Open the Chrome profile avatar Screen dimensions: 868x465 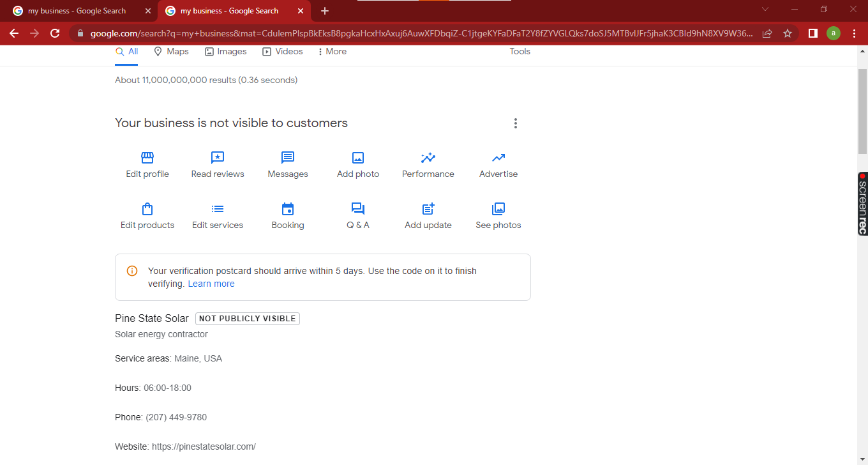pos(834,33)
